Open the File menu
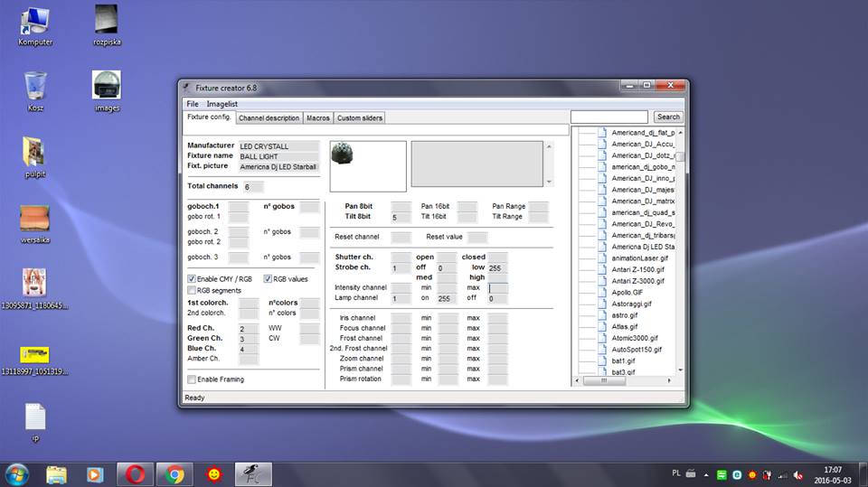Image resolution: width=868 pixels, height=487 pixels. pos(193,104)
